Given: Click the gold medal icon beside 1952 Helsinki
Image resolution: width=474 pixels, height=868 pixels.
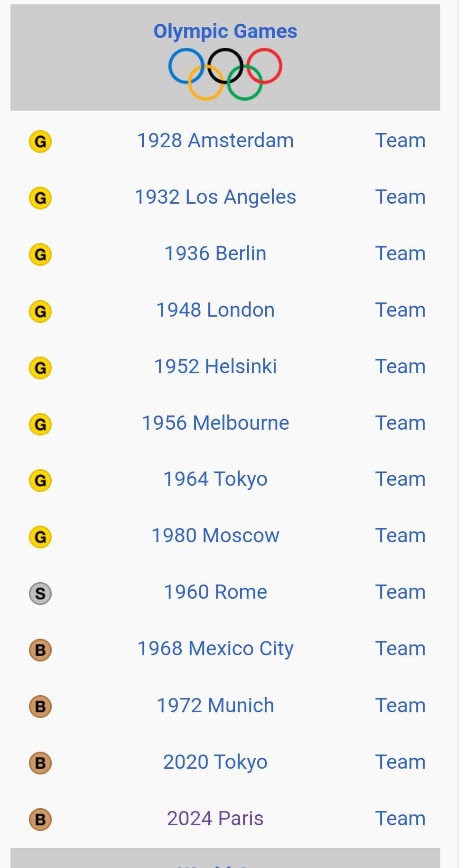Looking at the screenshot, I should coord(40,368).
